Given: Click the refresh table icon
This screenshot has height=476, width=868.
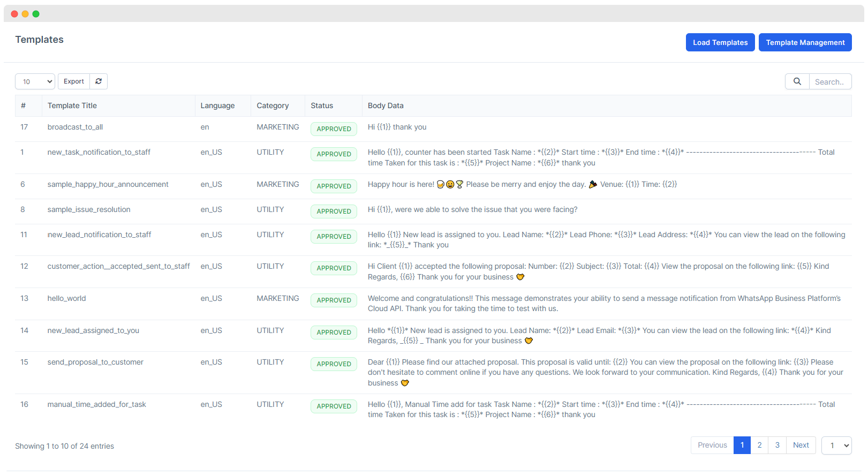Looking at the screenshot, I should 99,81.
